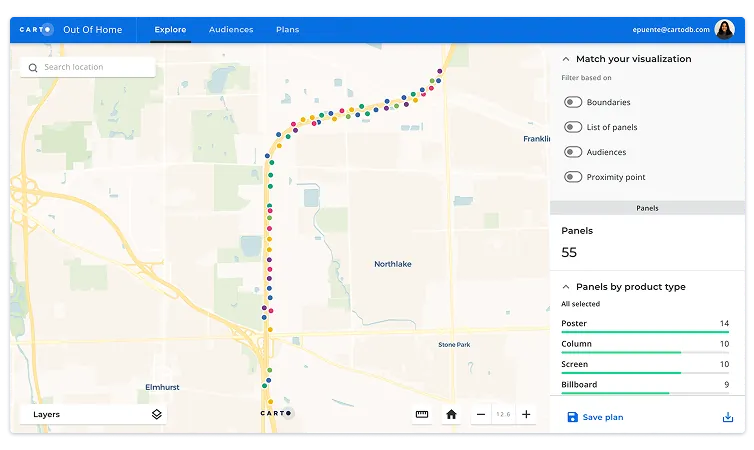Click the search magnifier icon
The height and width of the screenshot is (450, 754).
tap(33, 67)
